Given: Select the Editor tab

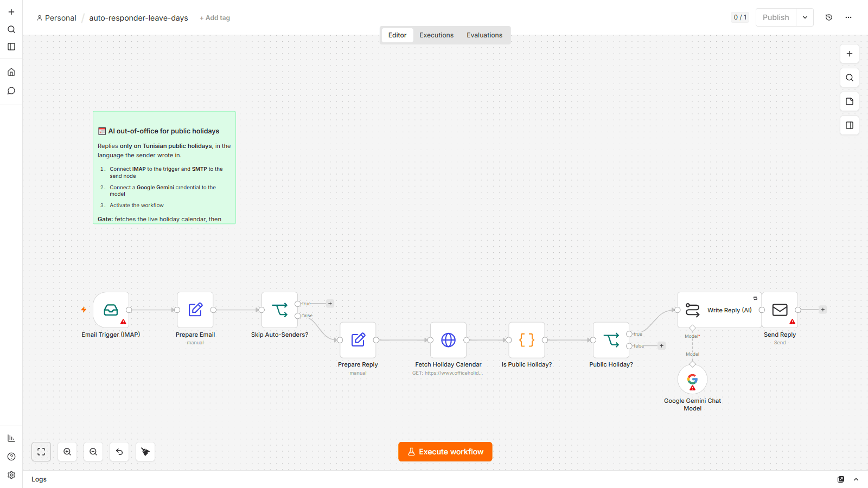Looking at the screenshot, I should point(397,35).
